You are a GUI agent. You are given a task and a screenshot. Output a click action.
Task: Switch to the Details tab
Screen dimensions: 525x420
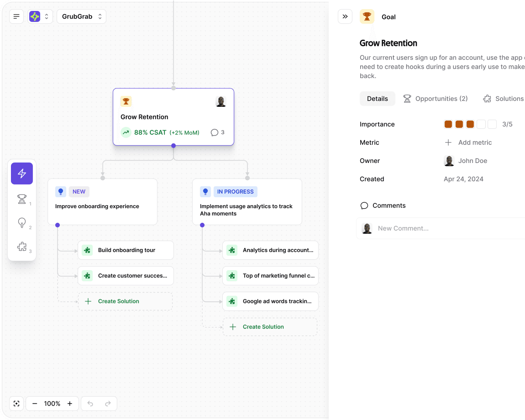(377, 99)
